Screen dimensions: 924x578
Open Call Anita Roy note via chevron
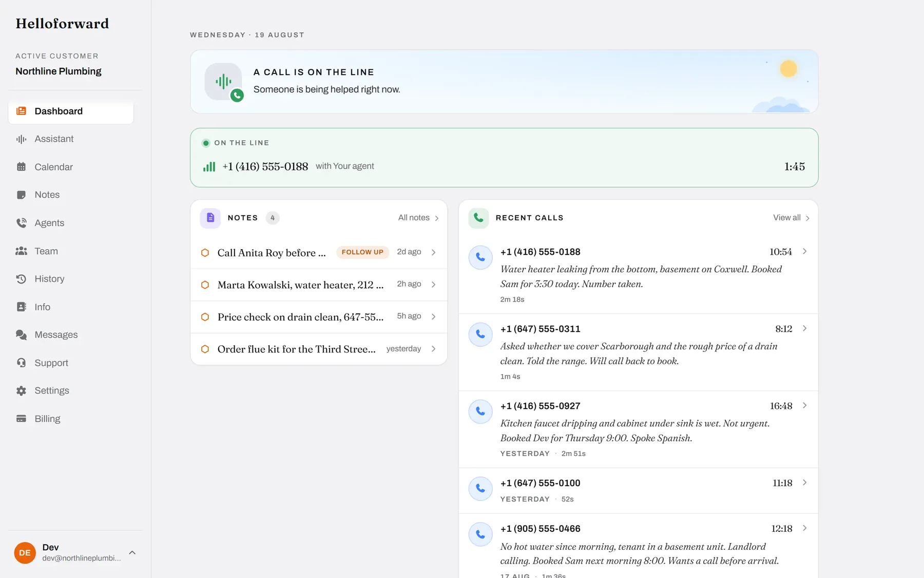(433, 252)
